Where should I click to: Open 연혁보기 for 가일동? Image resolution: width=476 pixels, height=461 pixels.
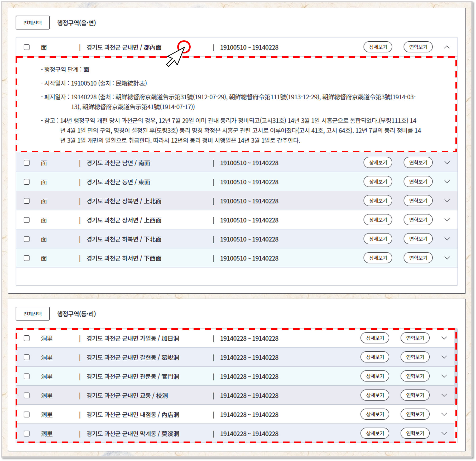click(415, 338)
